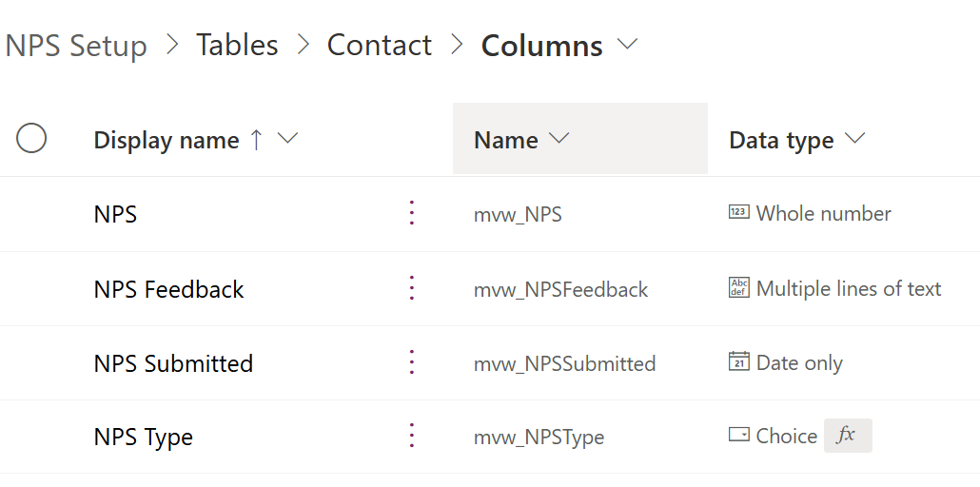Open more options for NPS Feedback column
The width and height of the screenshot is (980, 487).
[x=412, y=287]
